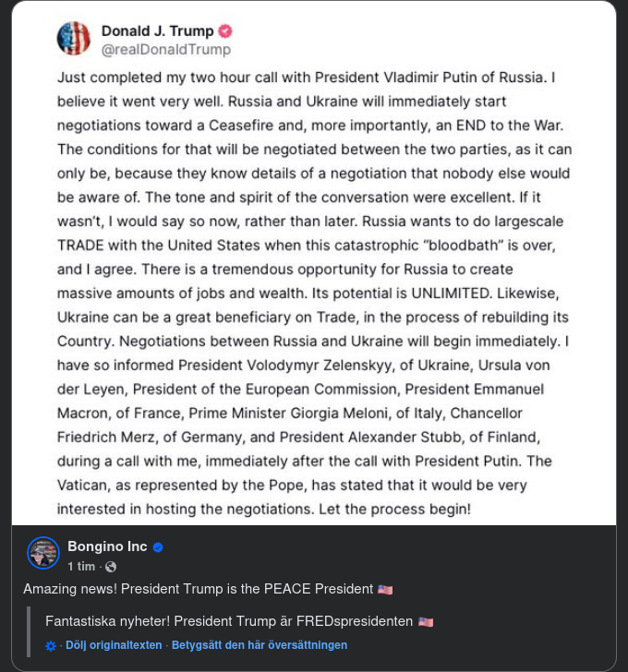Open the post's '1 tim' timestamp link
Image resolution: width=628 pixels, height=672 pixels.
[81, 567]
